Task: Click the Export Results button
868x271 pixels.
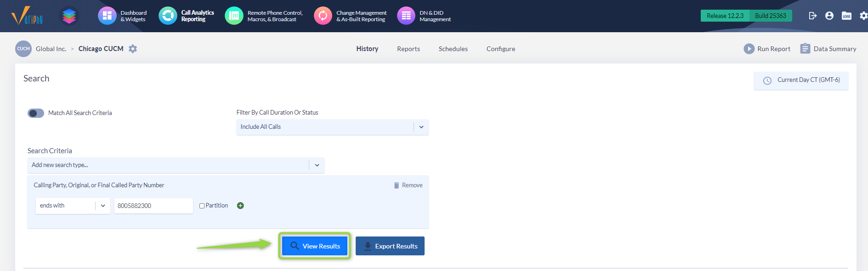Action: [x=390, y=246]
